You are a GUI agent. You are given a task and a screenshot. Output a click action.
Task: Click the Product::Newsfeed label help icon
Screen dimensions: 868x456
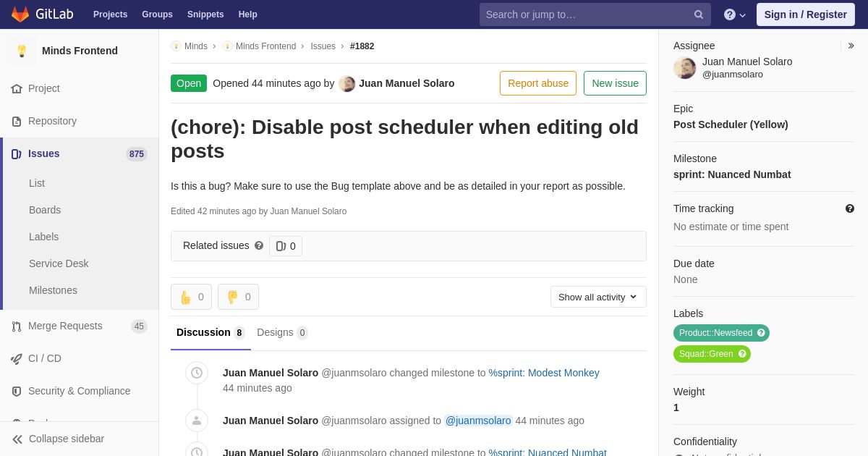coord(761,333)
